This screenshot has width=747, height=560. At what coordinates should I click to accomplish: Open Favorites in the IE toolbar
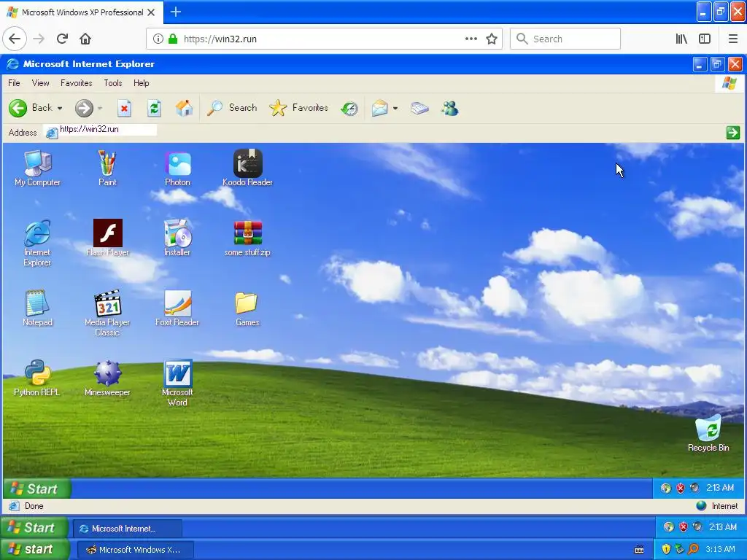[298, 108]
